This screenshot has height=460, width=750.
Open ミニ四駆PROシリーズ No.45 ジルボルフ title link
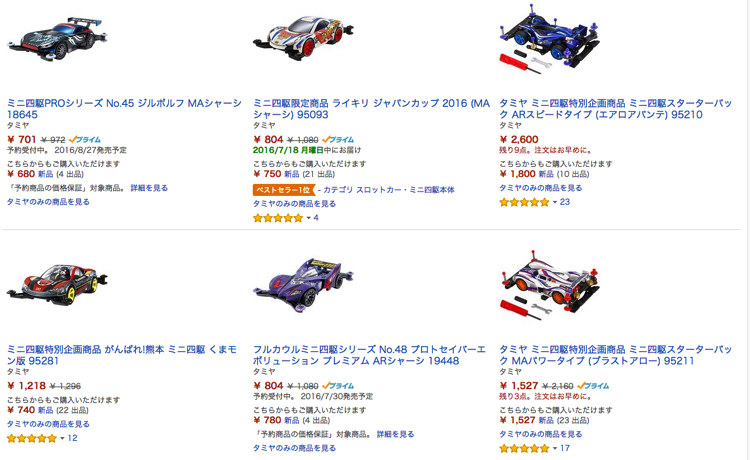(124, 109)
